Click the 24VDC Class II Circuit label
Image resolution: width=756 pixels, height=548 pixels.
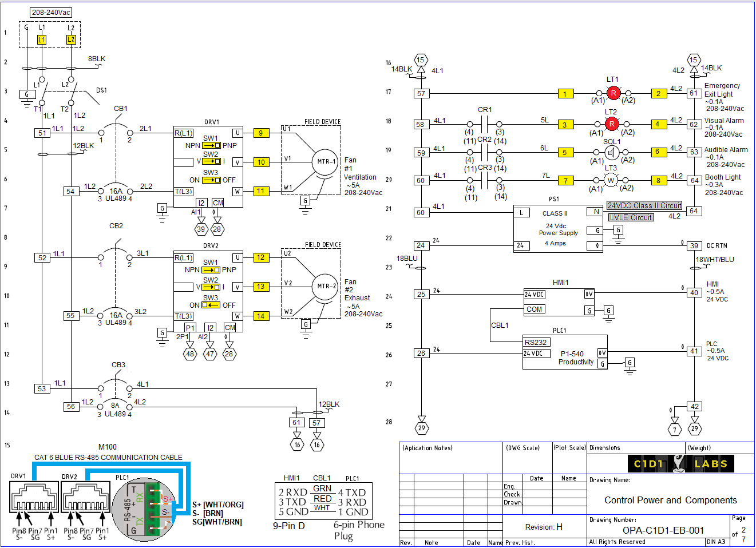point(644,205)
